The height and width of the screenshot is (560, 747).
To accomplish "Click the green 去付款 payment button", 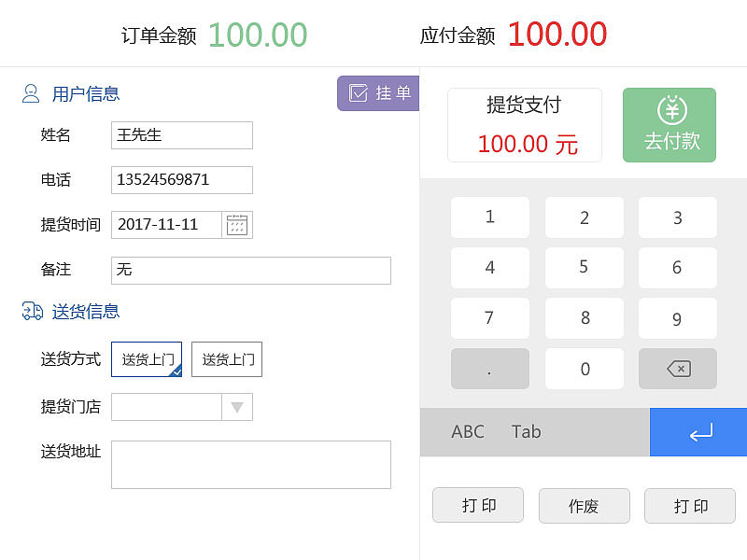I will (669, 124).
